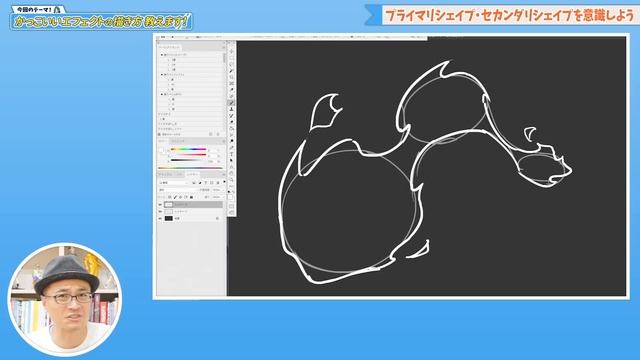Viewport: 640px width, 360px height.
Task: Select the Type (T) tool
Action: [231, 154]
